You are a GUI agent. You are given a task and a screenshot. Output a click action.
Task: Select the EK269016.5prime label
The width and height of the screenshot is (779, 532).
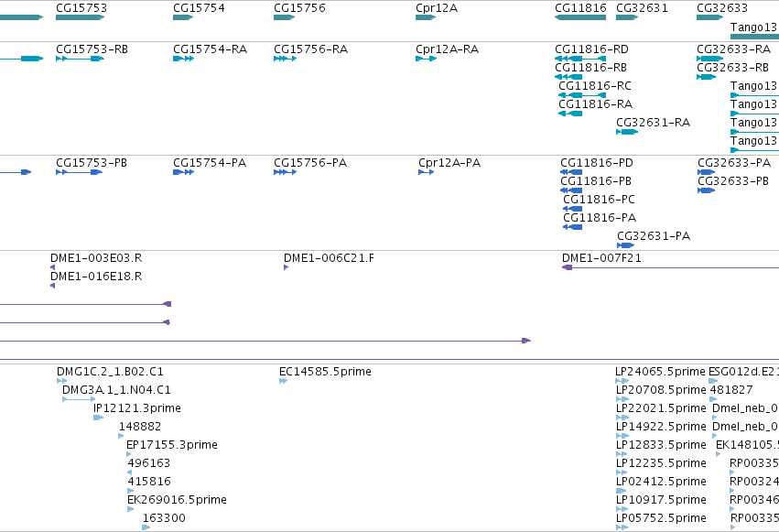pos(177,500)
